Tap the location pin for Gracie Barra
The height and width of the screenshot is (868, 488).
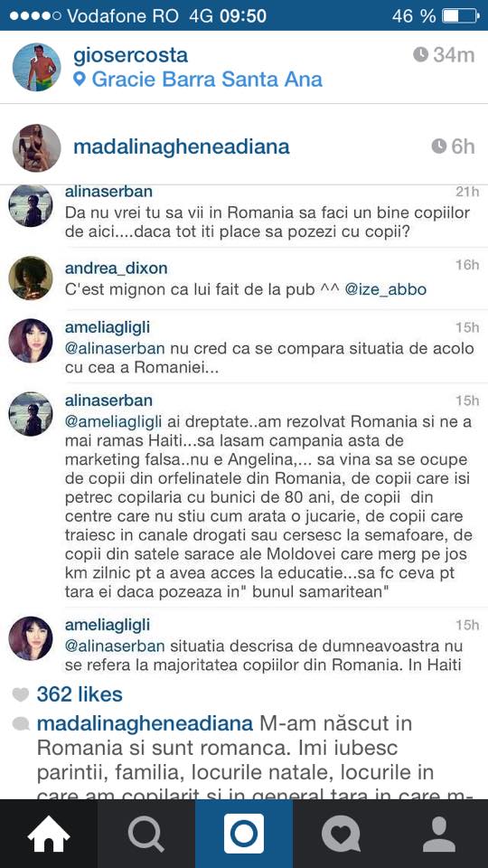(80, 80)
